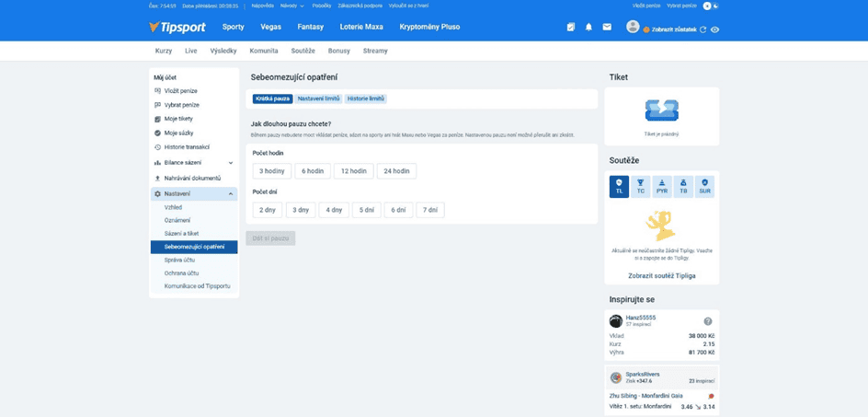This screenshot has height=417, width=868.
Task: Select the SUR competition tab
Action: [704, 186]
